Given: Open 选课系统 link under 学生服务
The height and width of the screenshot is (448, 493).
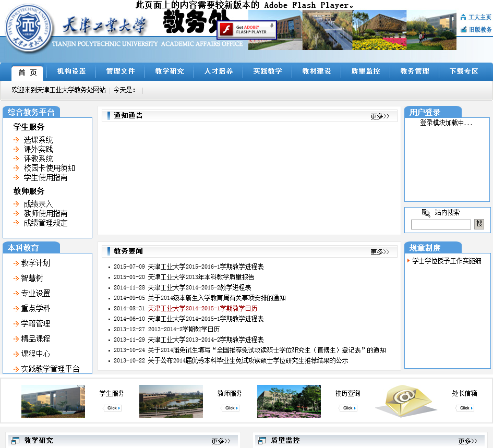Looking at the screenshot, I should [38, 140].
